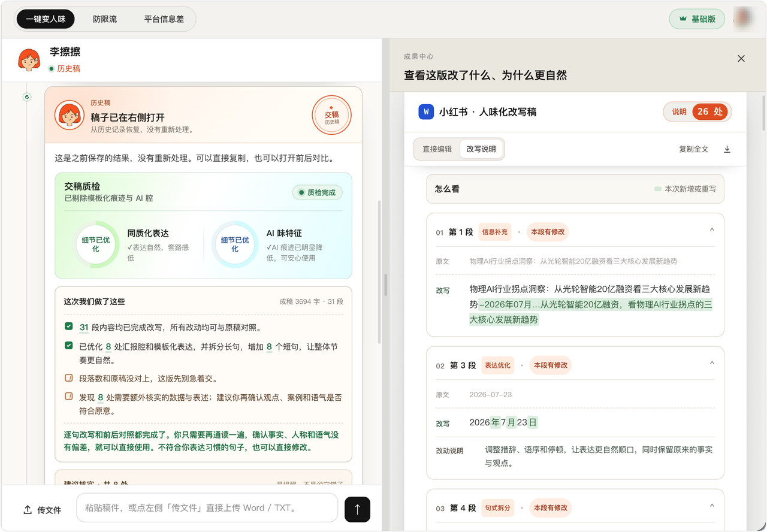Click the 这次我们做了这些 heading
The width and height of the screenshot is (767, 532).
click(x=95, y=301)
